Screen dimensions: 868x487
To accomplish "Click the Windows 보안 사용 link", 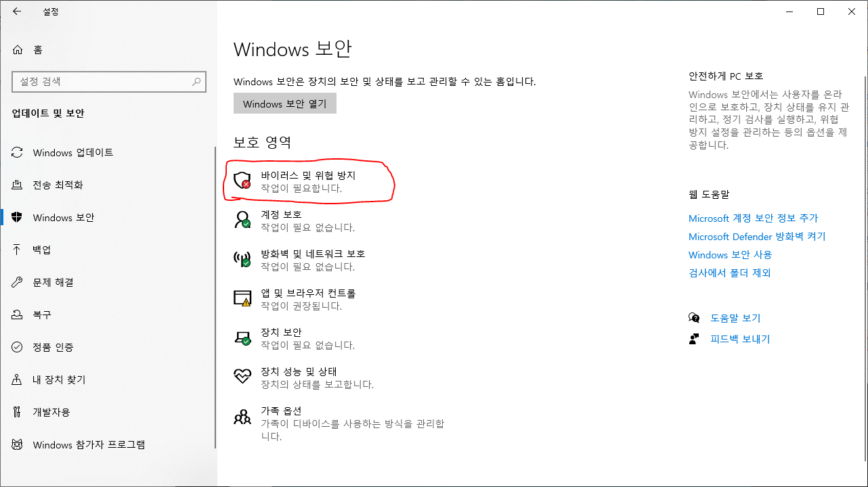I will 731,255.
